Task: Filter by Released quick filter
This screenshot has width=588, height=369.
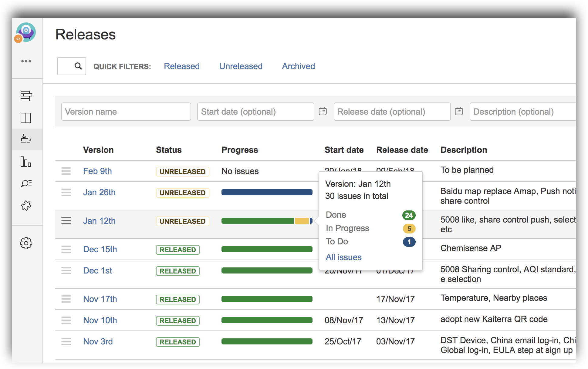Action: coord(182,66)
